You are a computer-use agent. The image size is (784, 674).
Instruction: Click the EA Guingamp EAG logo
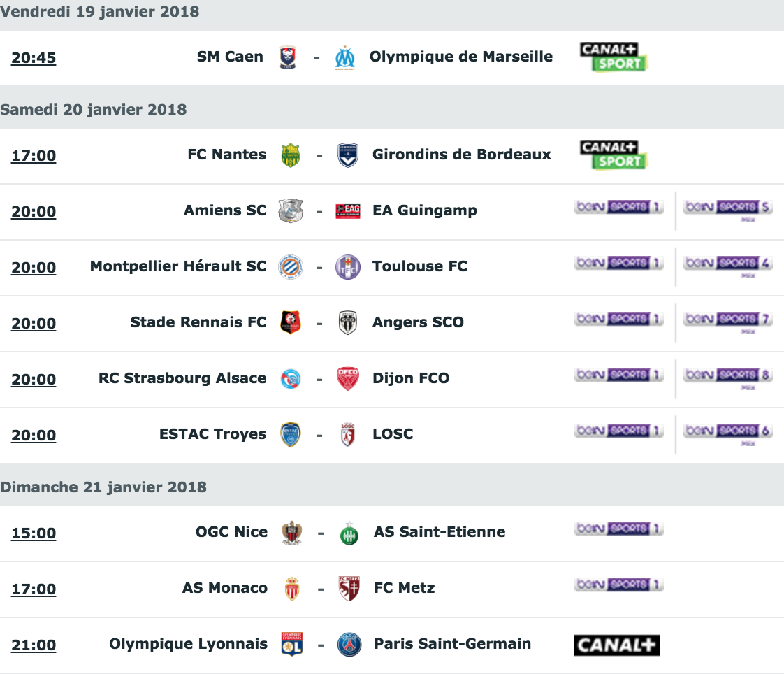click(x=348, y=211)
